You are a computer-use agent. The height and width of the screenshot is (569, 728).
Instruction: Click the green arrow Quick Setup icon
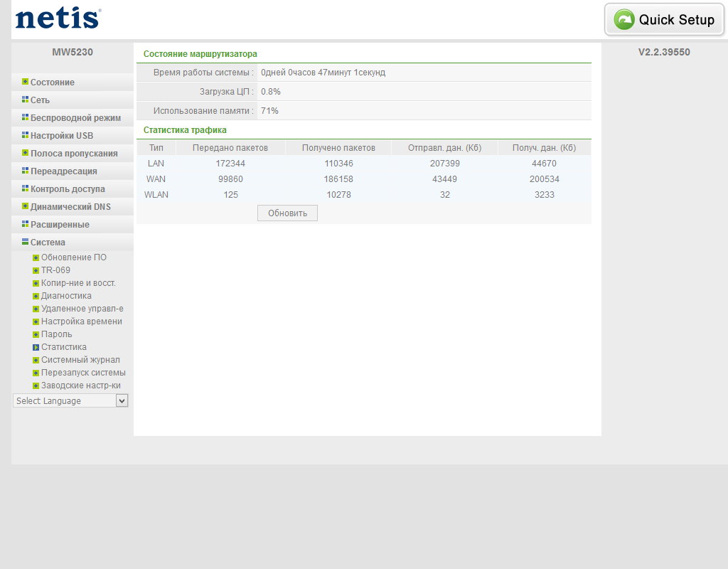(624, 19)
